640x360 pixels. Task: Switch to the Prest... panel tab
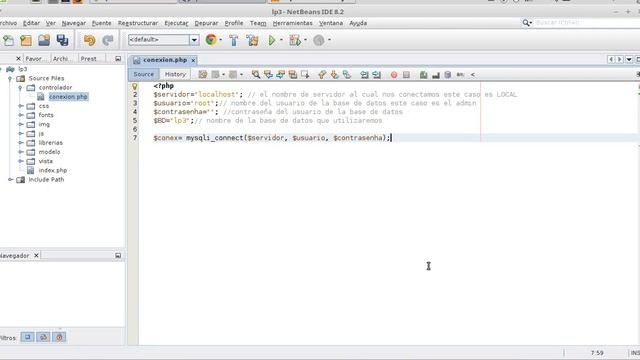pyautogui.click(x=91, y=59)
